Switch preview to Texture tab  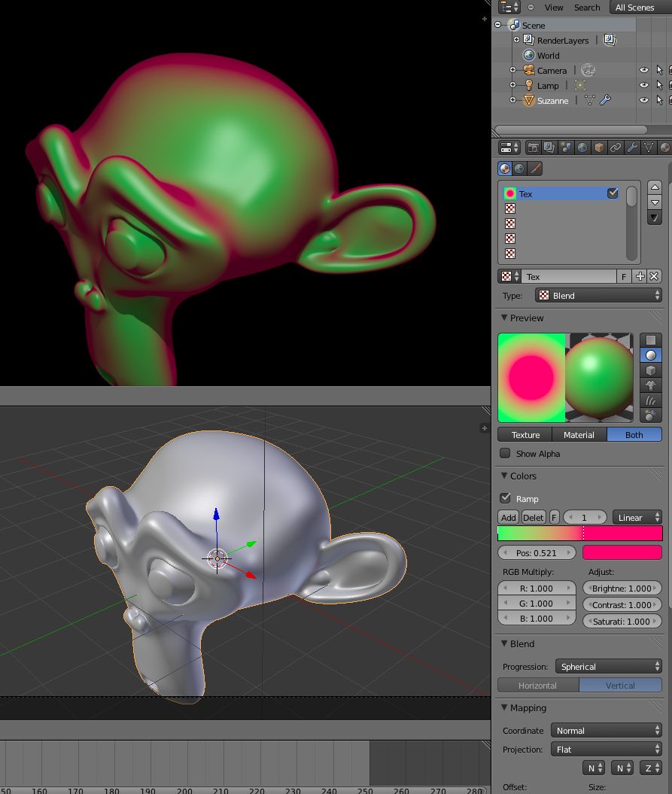pos(525,434)
